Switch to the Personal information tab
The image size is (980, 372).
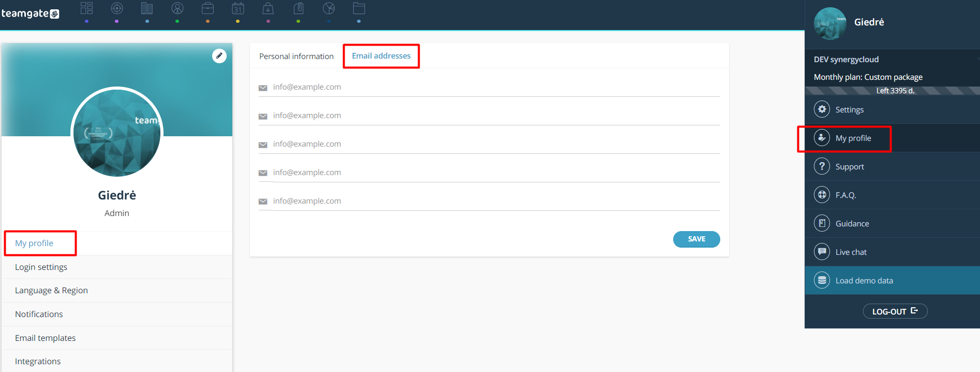pyautogui.click(x=296, y=56)
